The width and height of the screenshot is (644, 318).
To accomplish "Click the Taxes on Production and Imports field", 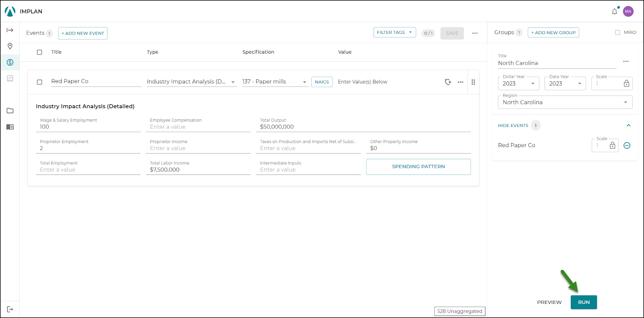I will pos(308,145).
